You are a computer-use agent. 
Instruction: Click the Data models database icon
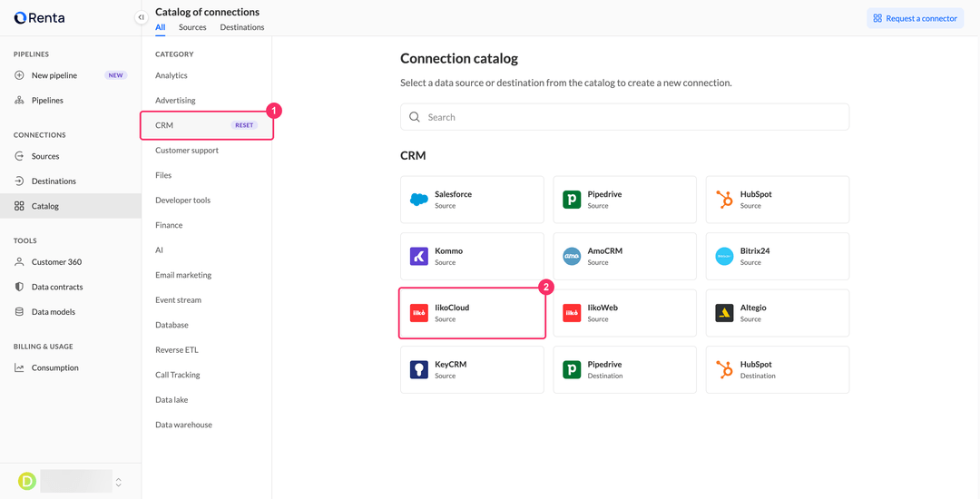point(19,311)
